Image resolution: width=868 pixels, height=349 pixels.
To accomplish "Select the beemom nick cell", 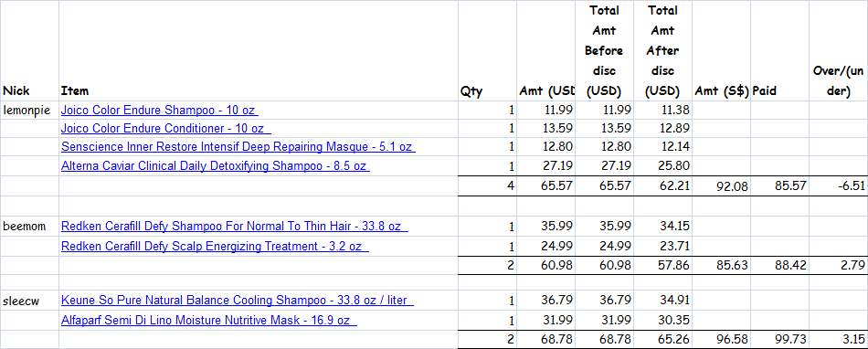I will click(x=29, y=227).
